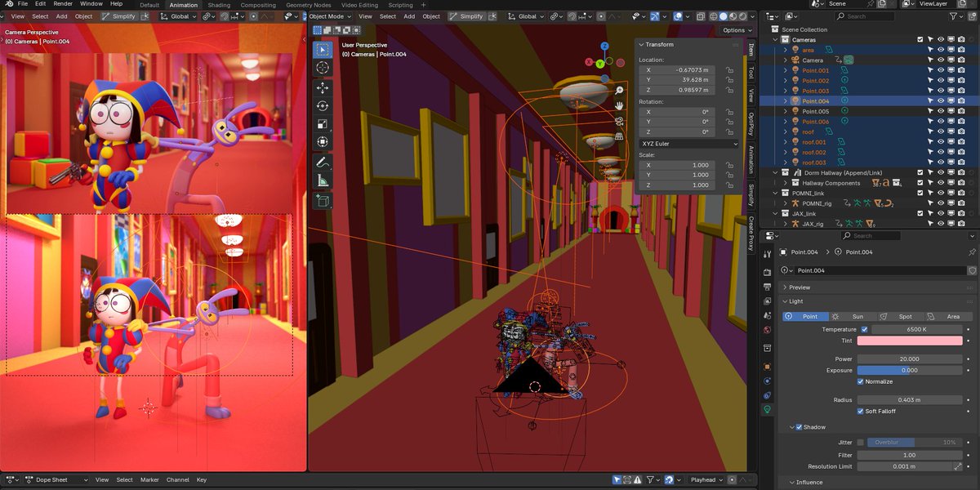The width and height of the screenshot is (980, 490).
Task: Pick the Rotate tool
Action: pyautogui.click(x=323, y=105)
